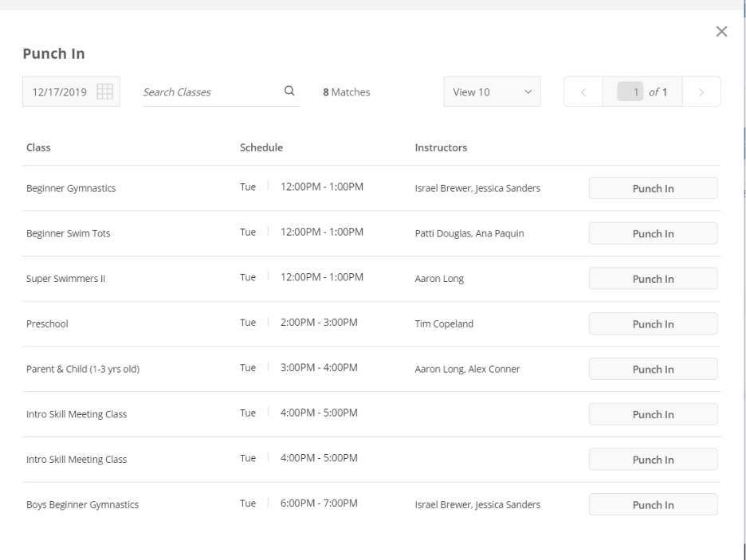Click the Instructors column header
This screenshot has height=560, width=746.
441,147
